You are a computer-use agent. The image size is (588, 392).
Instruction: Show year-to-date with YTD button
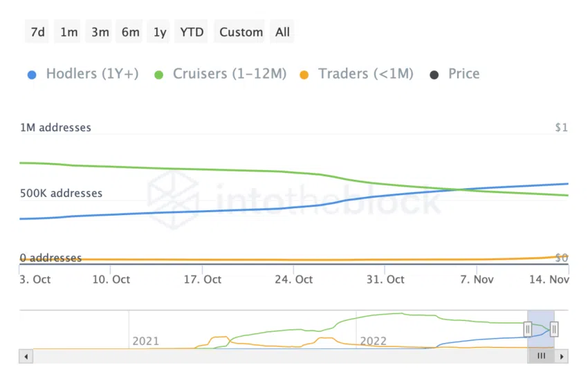(x=192, y=32)
